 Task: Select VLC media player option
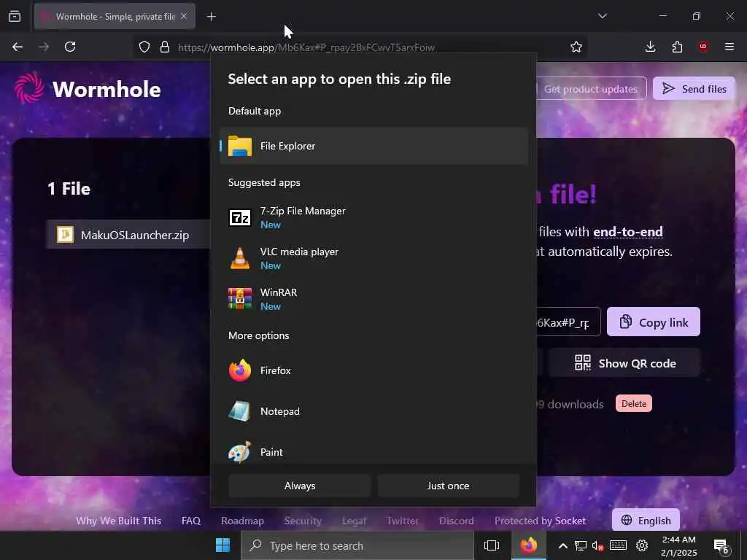coord(374,258)
